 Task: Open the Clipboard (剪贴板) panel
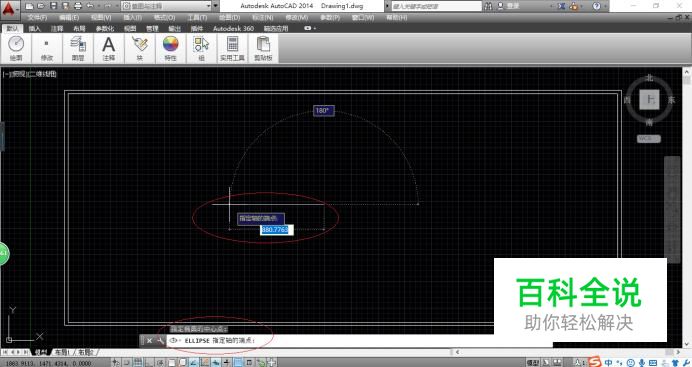263,49
